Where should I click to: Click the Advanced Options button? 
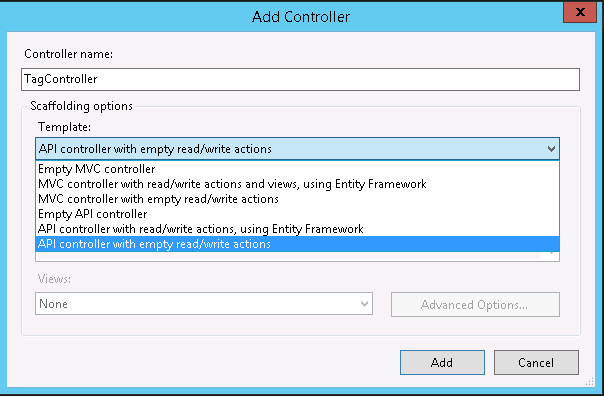(x=475, y=304)
